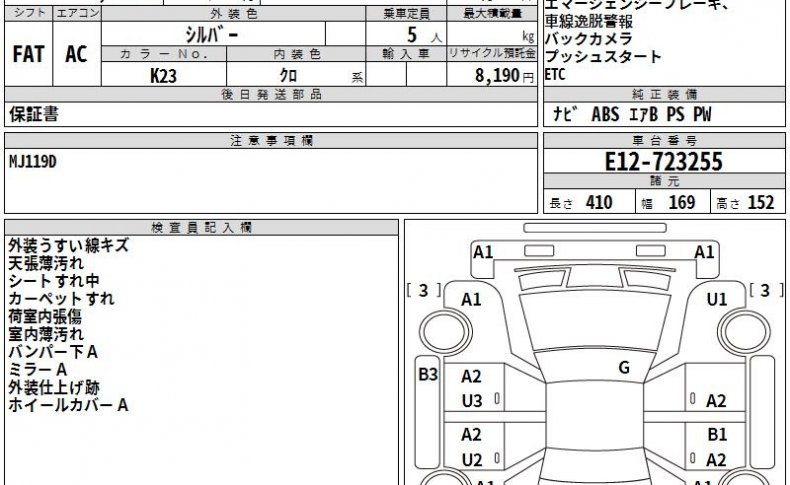Select the width value "169"
The width and height of the screenshot is (790, 485).
(x=682, y=202)
